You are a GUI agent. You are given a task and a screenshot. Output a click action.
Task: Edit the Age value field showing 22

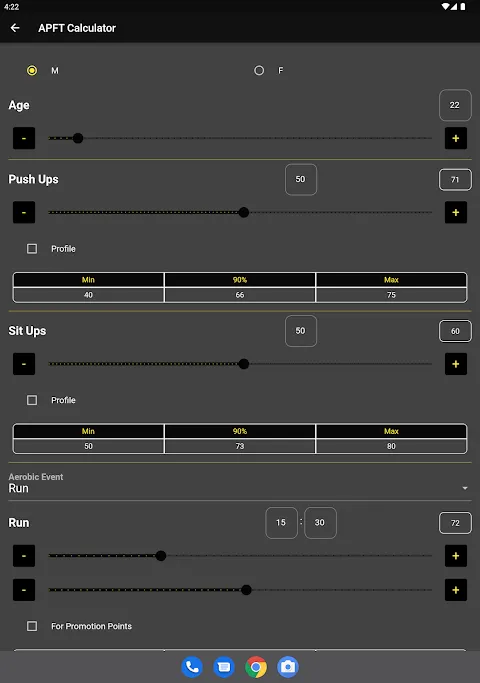coord(455,105)
